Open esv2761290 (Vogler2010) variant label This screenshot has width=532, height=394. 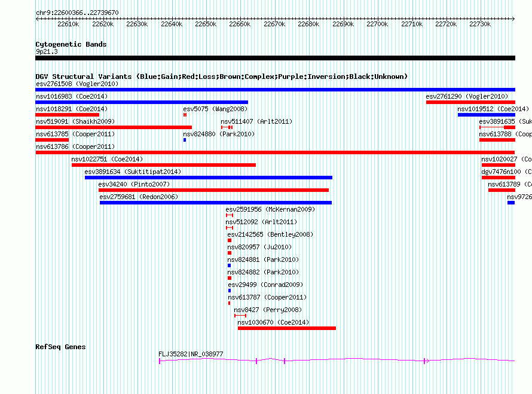coord(467,96)
